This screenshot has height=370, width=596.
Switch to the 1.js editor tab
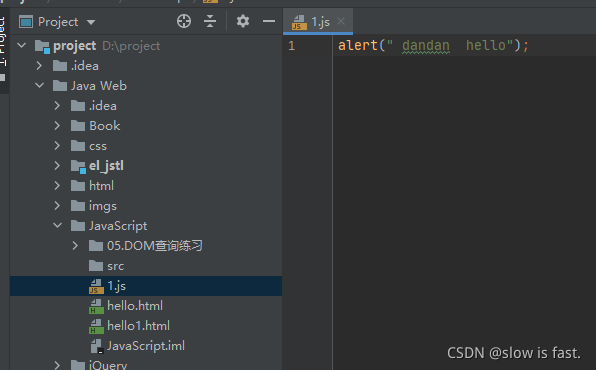[318, 22]
